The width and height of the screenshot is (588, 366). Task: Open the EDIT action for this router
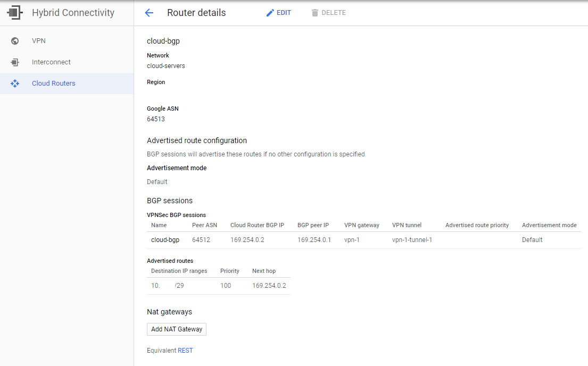pyautogui.click(x=279, y=12)
